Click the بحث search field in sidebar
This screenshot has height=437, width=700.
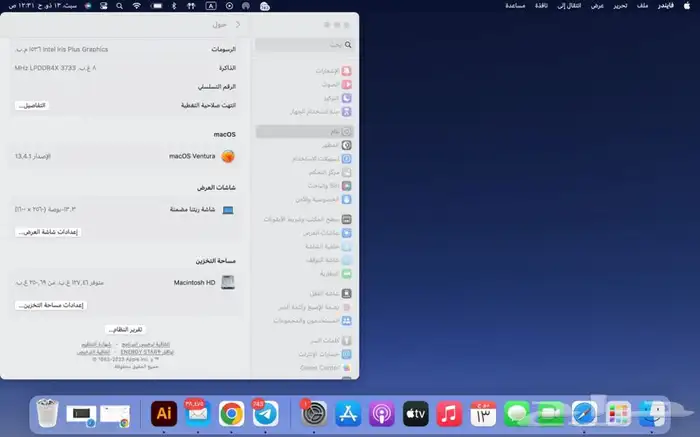point(304,45)
